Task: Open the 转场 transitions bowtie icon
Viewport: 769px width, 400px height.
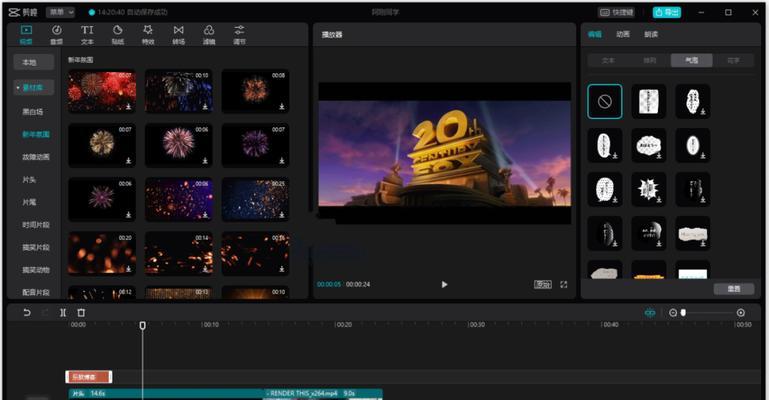Action: point(179,34)
